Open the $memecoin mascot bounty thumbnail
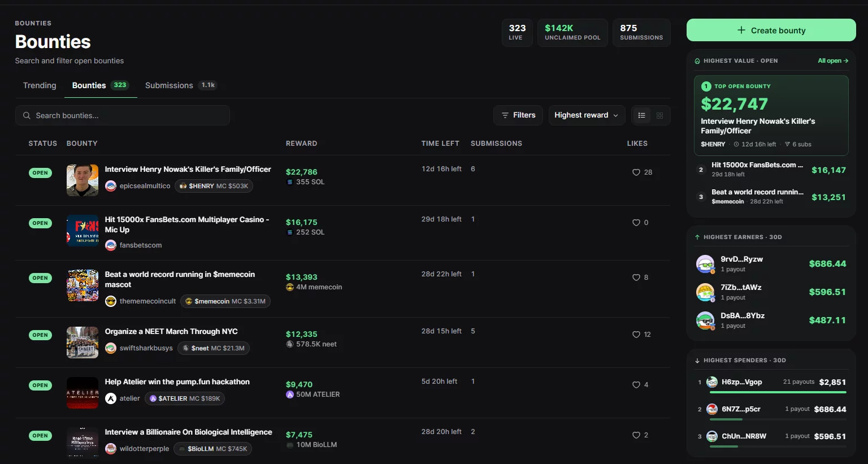Viewport: 868px width, 464px height. (83, 285)
